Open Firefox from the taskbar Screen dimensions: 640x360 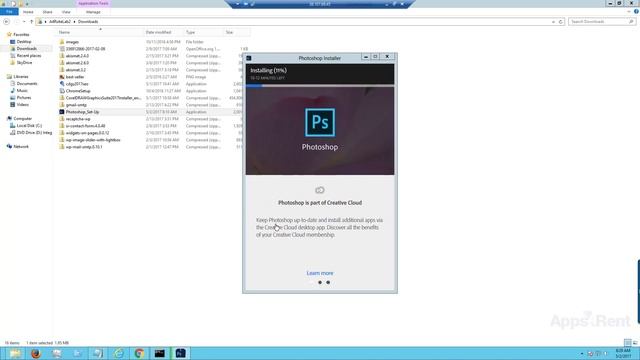36,353
